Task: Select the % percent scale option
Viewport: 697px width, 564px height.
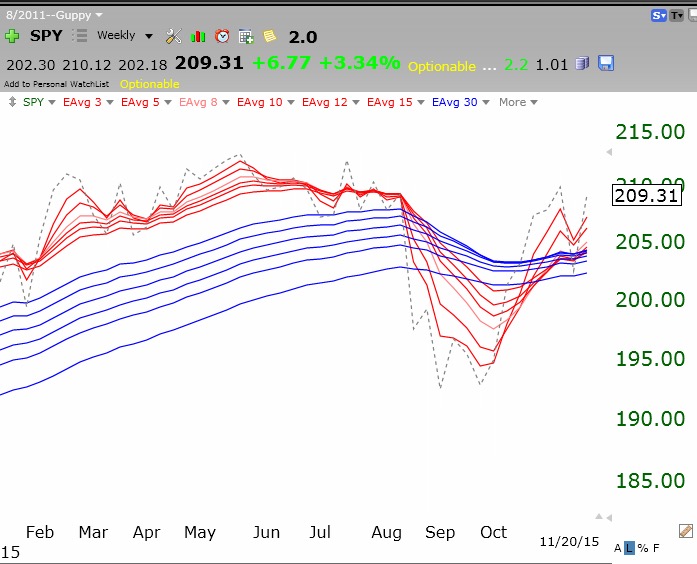Action: [x=643, y=548]
